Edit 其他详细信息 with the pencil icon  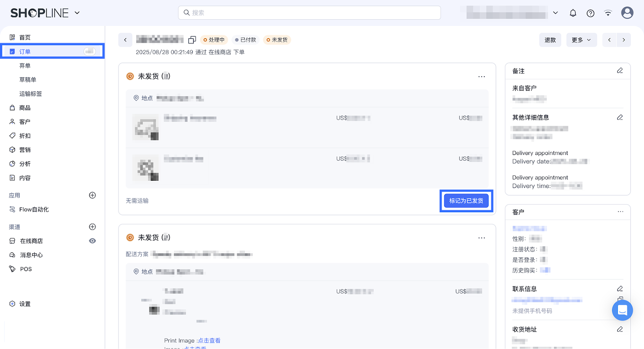coord(620,118)
